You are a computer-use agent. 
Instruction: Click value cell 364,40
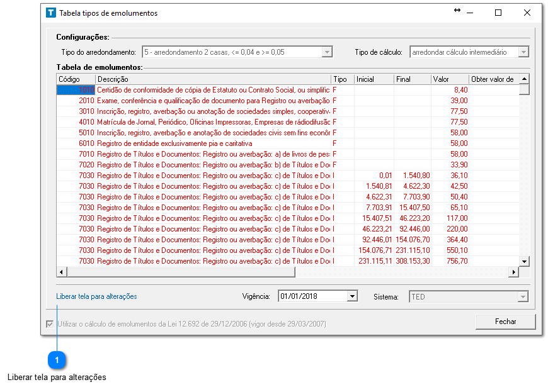pos(450,240)
